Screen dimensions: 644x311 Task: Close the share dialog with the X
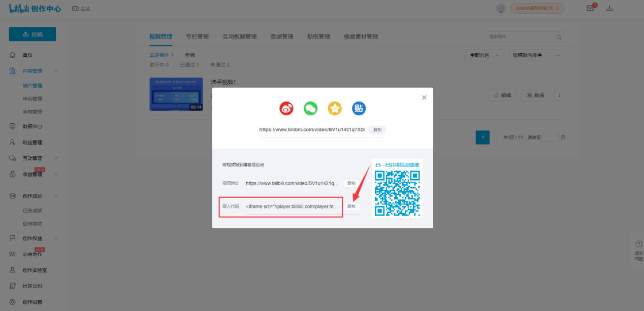[424, 97]
